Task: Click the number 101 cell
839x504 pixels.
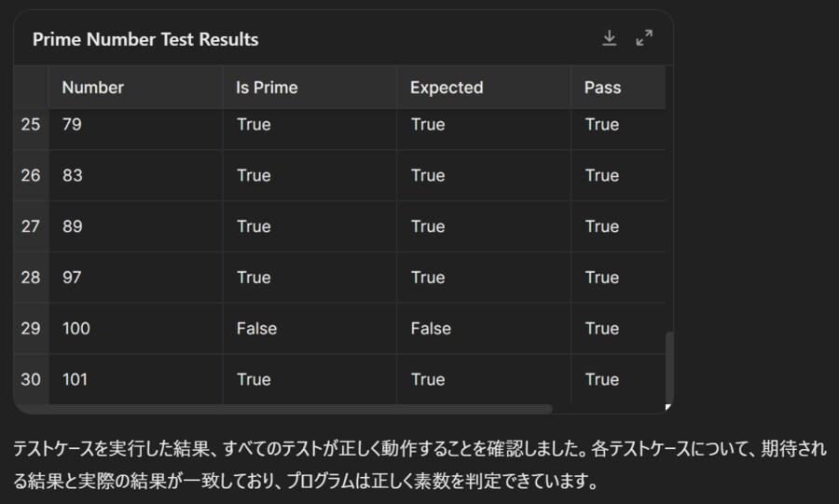Action: coord(76,379)
